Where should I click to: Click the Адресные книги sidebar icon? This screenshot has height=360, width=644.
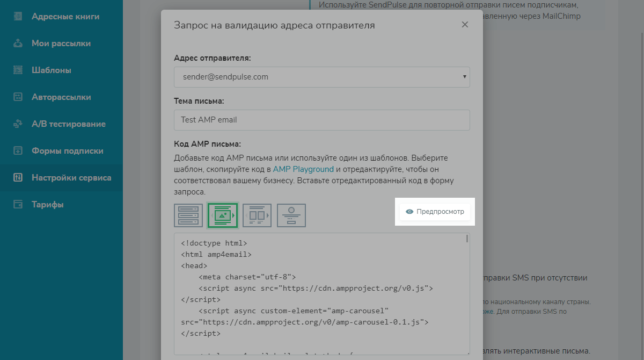(18, 17)
